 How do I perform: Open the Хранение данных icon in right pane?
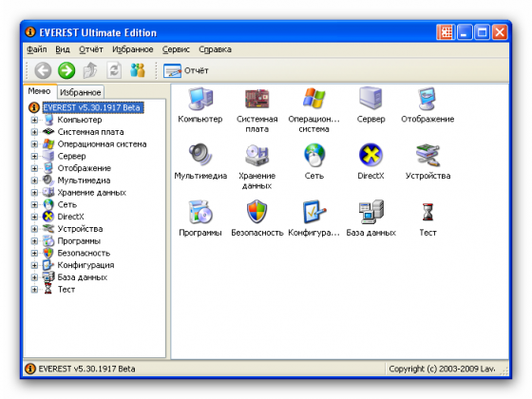(257, 156)
